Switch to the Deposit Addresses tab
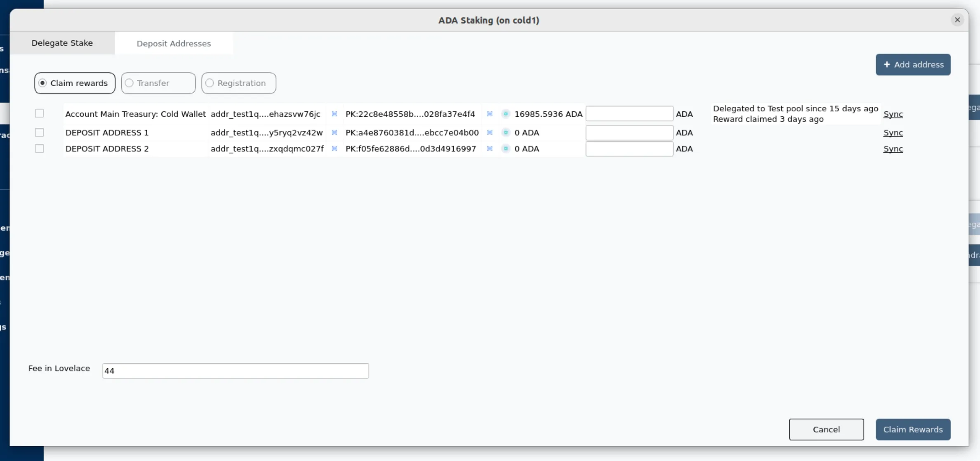This screenshot has height=461, width=980. point(174,43)
